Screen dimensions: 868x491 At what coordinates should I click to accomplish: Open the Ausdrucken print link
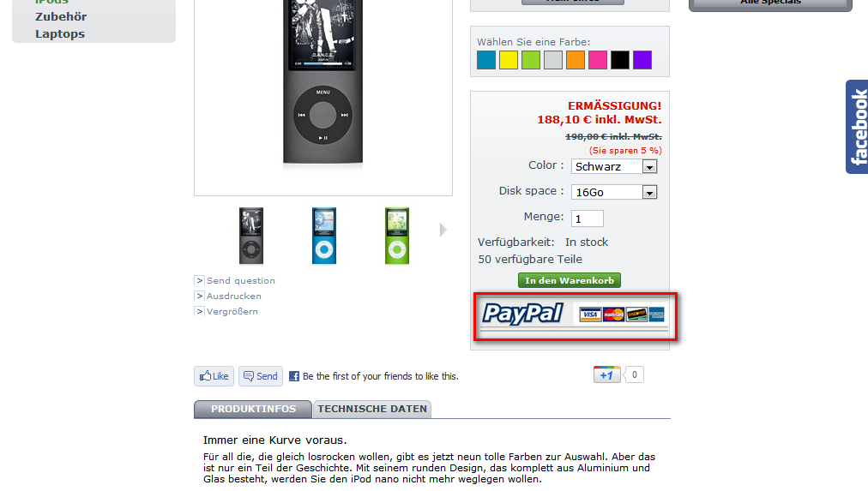pyautogui.click(x=233, y=296)
